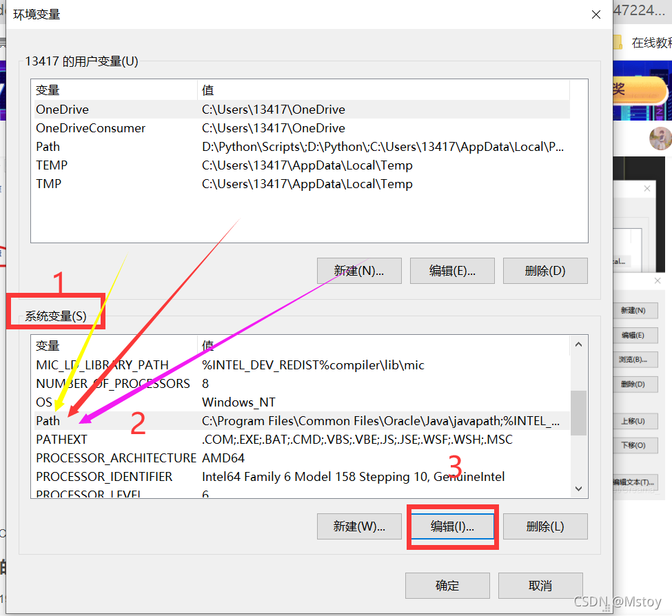672x616 pixels.
Task: Click 删除(L) button for system variables
Action: [x=545, y=526]
